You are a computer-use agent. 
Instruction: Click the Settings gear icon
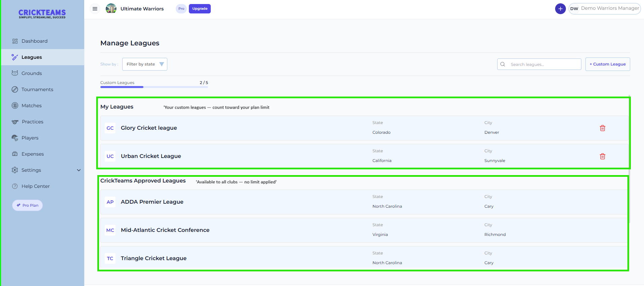point(15,170)
